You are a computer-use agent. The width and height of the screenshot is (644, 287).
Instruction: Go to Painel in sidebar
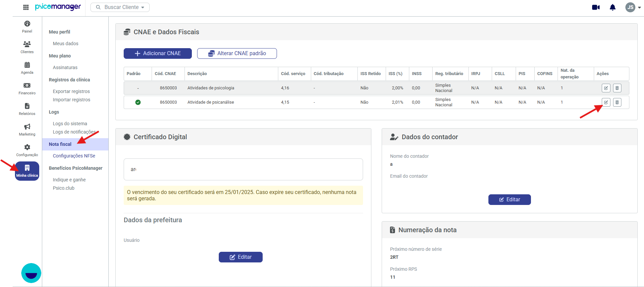(x=27, y=27)
